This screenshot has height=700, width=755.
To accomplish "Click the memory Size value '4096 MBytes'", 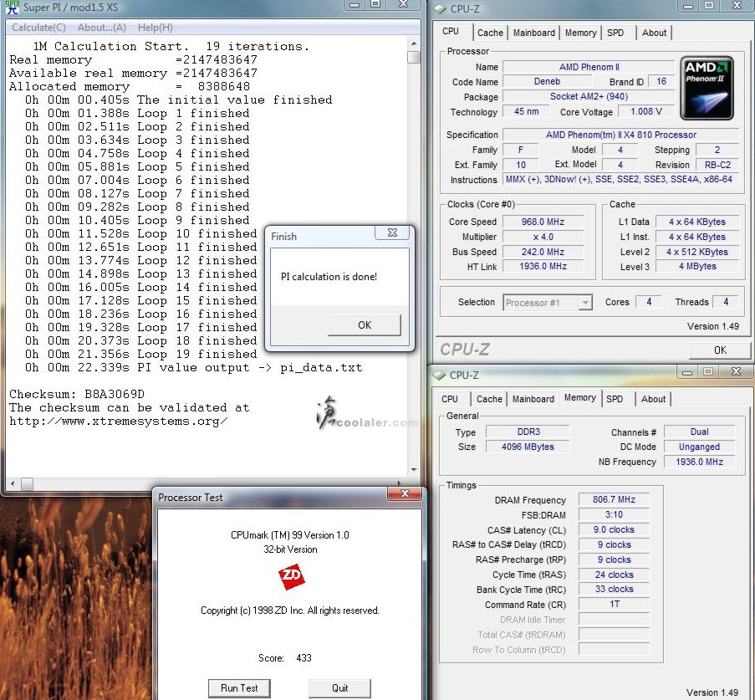I will pos(528,447).
